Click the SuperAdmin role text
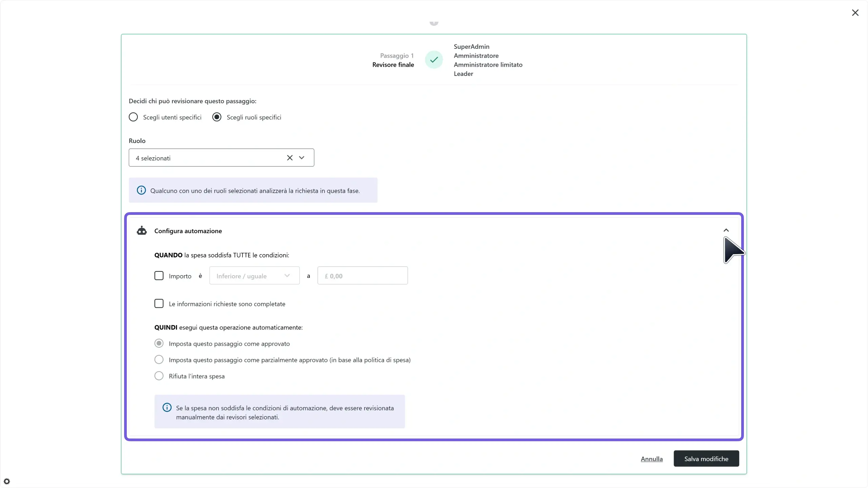Viewport: 868px width, 488px height. coord(471,46)
